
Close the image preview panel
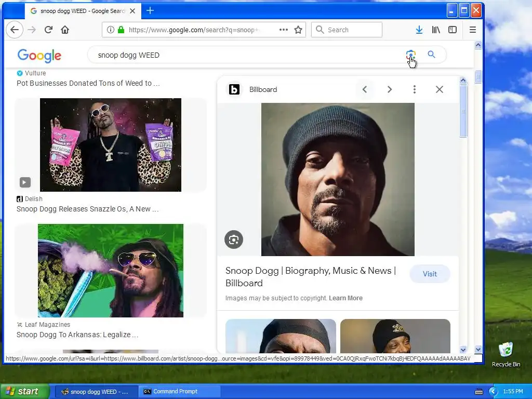pos(440,89)
